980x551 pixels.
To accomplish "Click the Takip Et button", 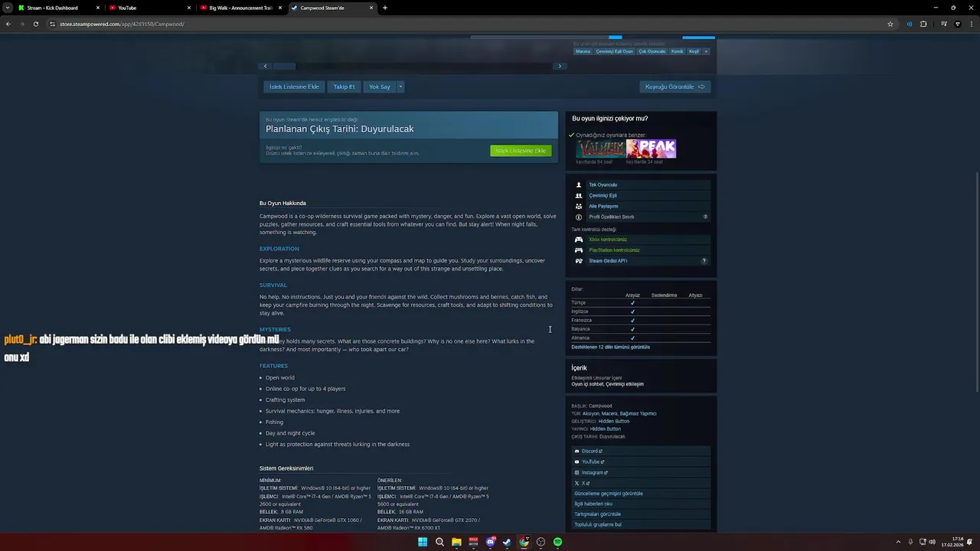I will tap(344, 86).
